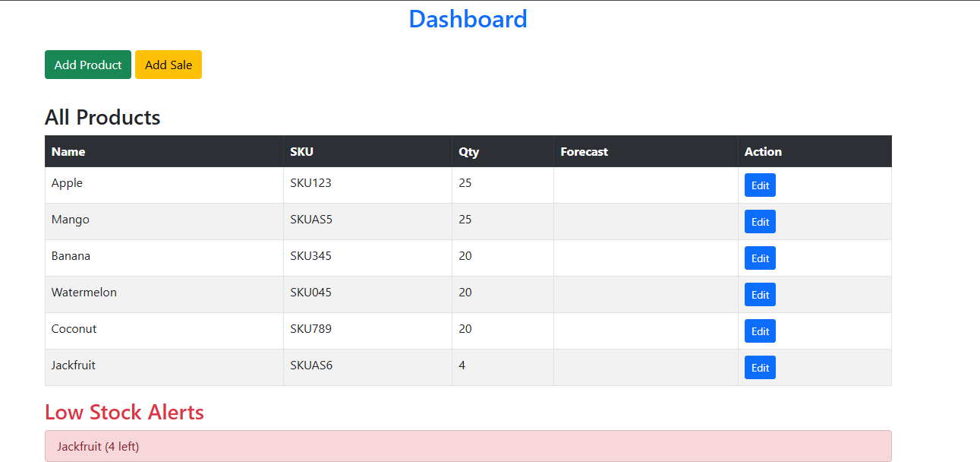This screenshot has height=462, width=980.
Task: Open the Add Sale form
Action: point(169,65)
